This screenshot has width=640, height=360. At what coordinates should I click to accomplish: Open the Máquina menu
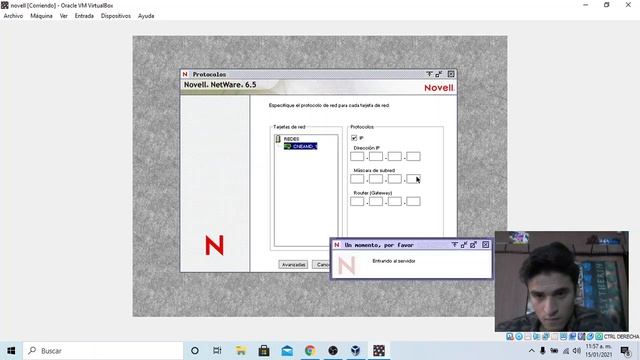coord(41,16)
